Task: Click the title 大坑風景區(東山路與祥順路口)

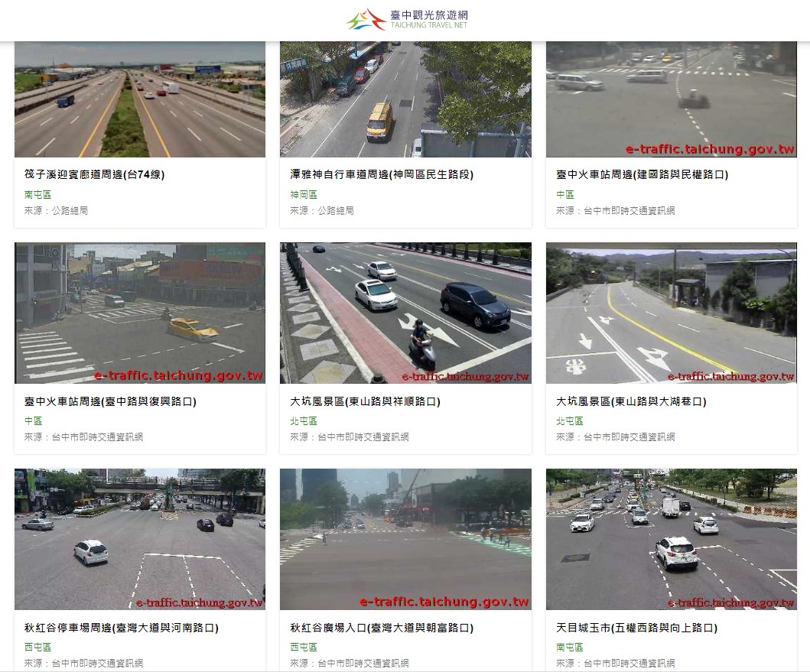Action: click(365, 401)
